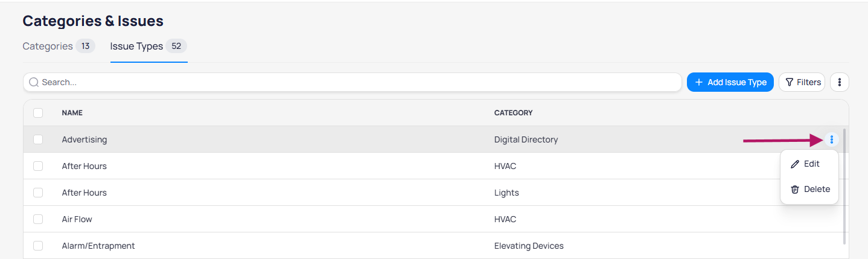Image resolution: width=868 pixels, height=259 pixels.
Task: Check the Advertising row checkbox
Action: pos(38,139)
